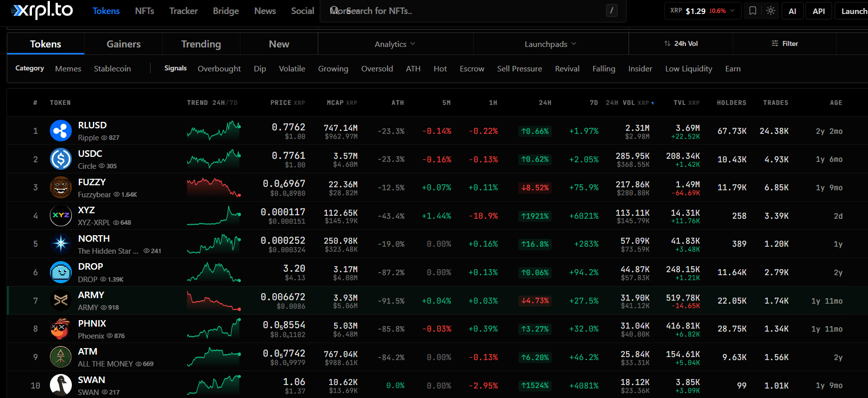
Task: Filter by the Memes category
Action: pos(68,68)
